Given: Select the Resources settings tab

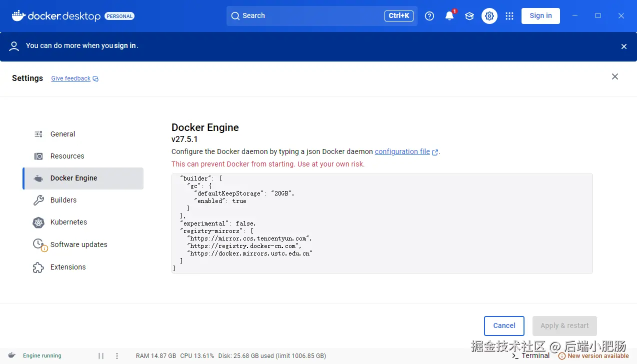Looking at the screenshot, I should coord(83,156).
